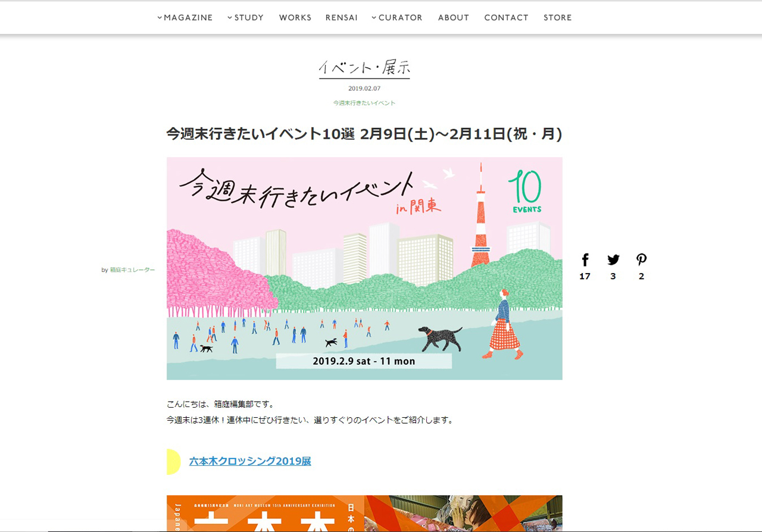Click the 2019.02.07 publication date

(x=364, y=89)
